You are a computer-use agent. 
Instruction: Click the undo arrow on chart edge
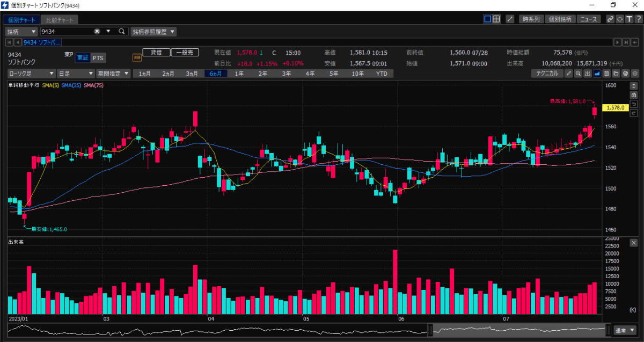tap(634, 104)
